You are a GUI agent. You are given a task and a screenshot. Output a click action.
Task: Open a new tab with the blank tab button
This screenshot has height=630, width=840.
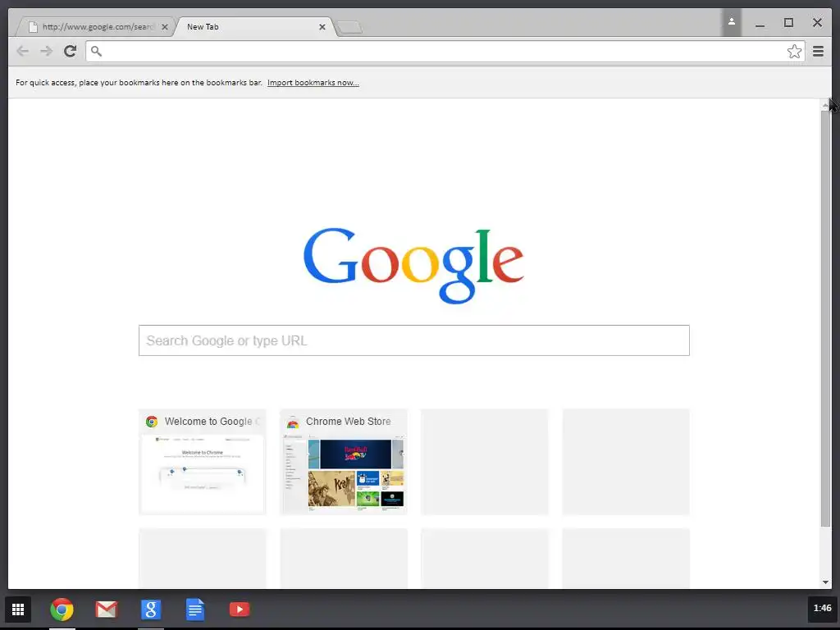(350, 27)
